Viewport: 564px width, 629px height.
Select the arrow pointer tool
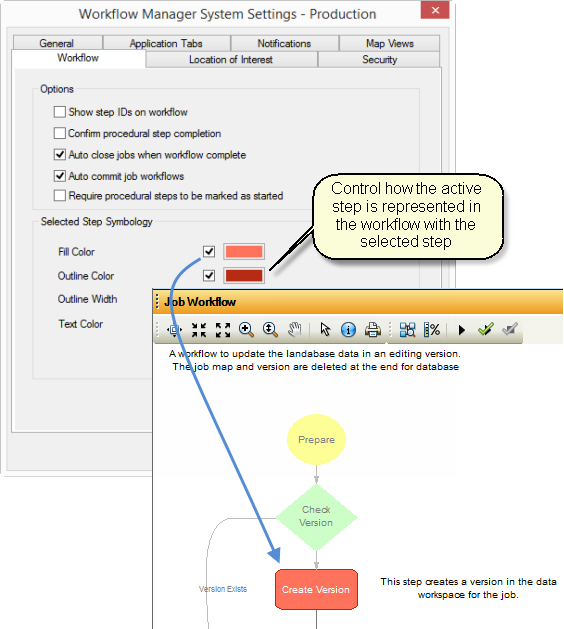pos(325,330)
